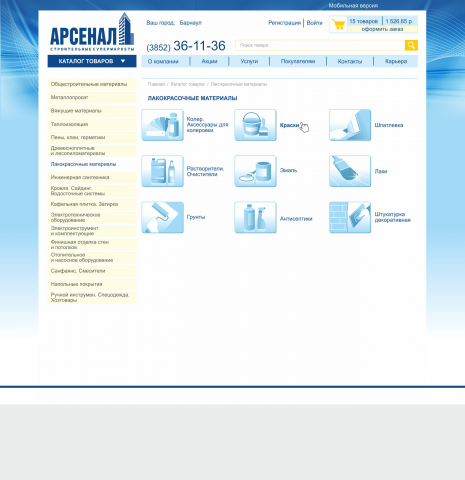Viewport: 465px width, 480px height.
Task: Open the О компании menu item
Action: (x=163, y=61)
